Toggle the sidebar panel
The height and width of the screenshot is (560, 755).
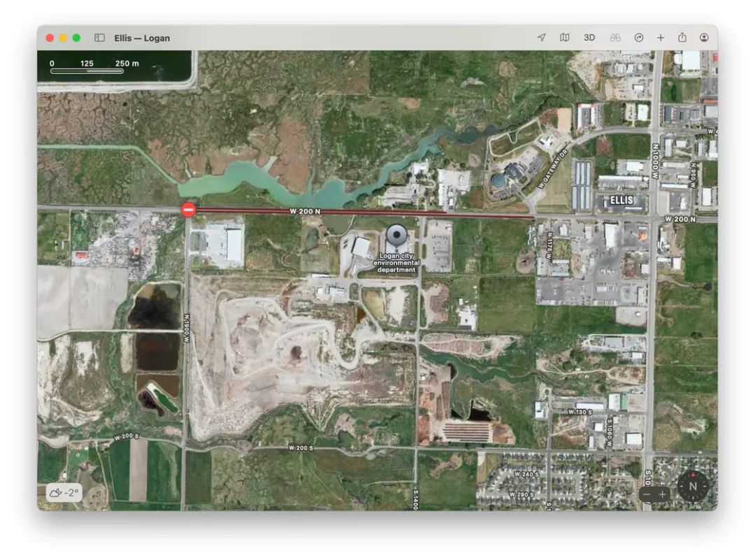click(100, 38)
